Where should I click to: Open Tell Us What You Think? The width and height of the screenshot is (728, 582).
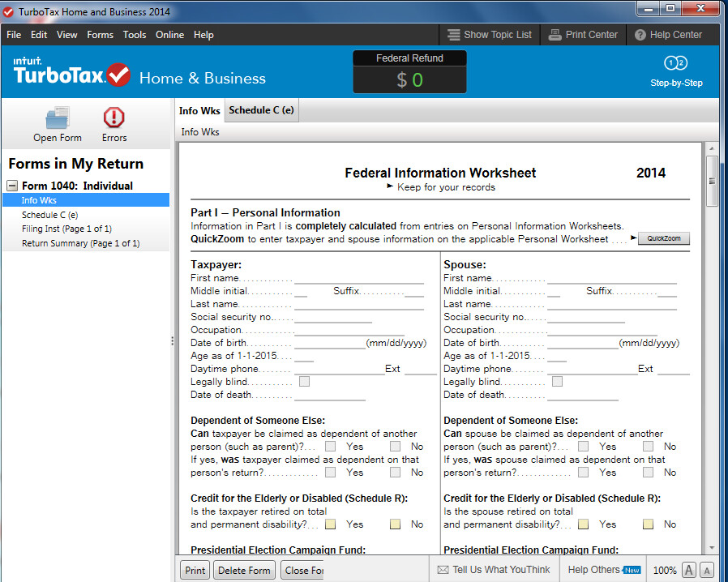[x=494, y=570]
